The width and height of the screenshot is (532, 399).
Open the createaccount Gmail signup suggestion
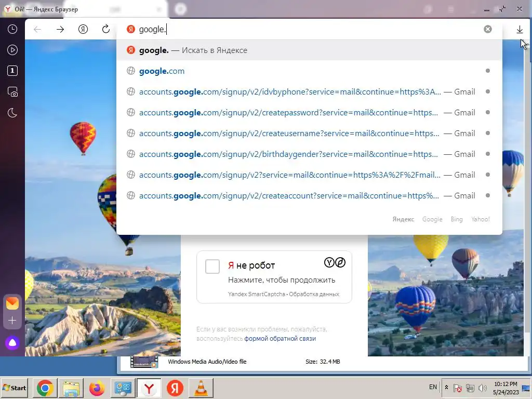pyautogui.click(x=309, y=196)
